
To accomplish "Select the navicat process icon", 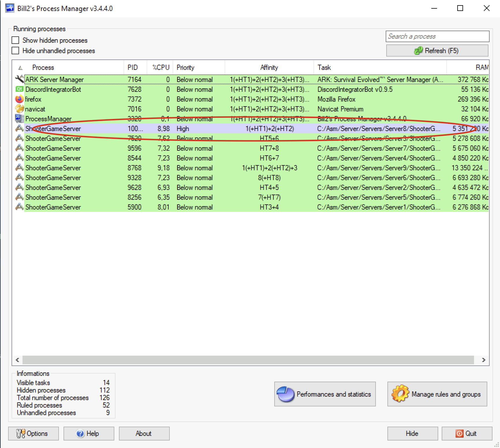I will pyautogui.click(x=19, y=109).
